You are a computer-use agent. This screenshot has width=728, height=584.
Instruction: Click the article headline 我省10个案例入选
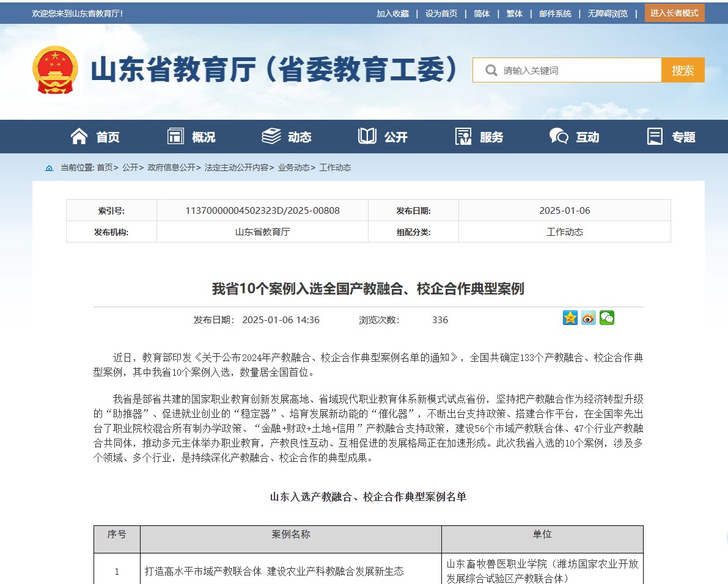click(368, 289)
